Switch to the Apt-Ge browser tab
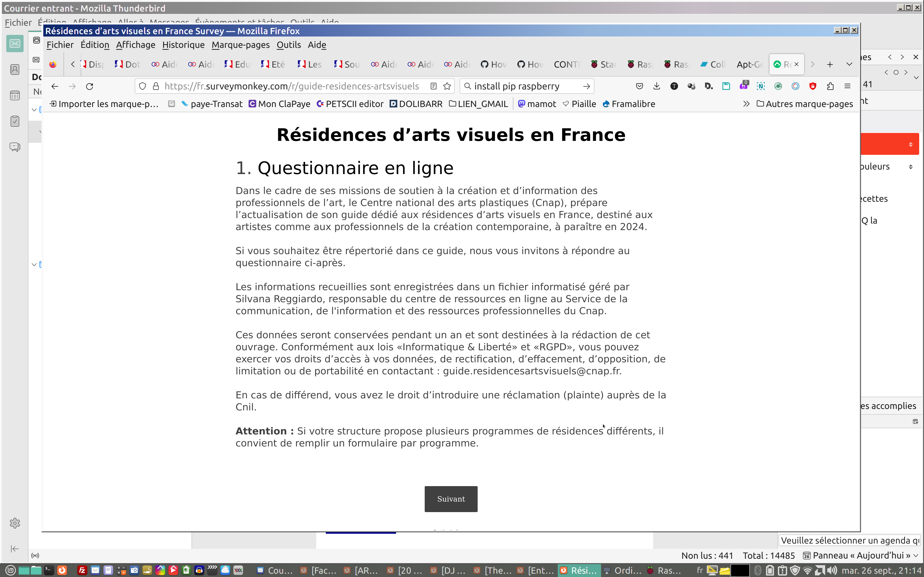Viewport: 924px width, 577px height. tap(750, 64)
